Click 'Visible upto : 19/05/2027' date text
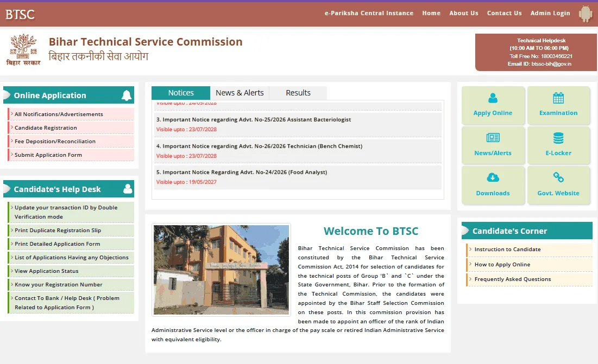This screenshot has width=598, height=364. tap(186, 182)
